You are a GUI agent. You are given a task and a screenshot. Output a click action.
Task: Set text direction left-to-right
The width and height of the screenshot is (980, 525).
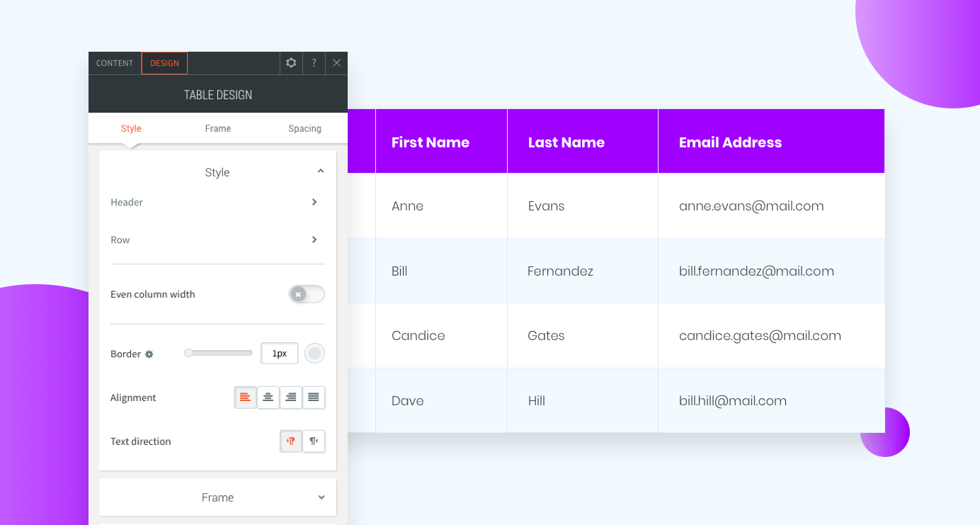click(x=290, y=441)
